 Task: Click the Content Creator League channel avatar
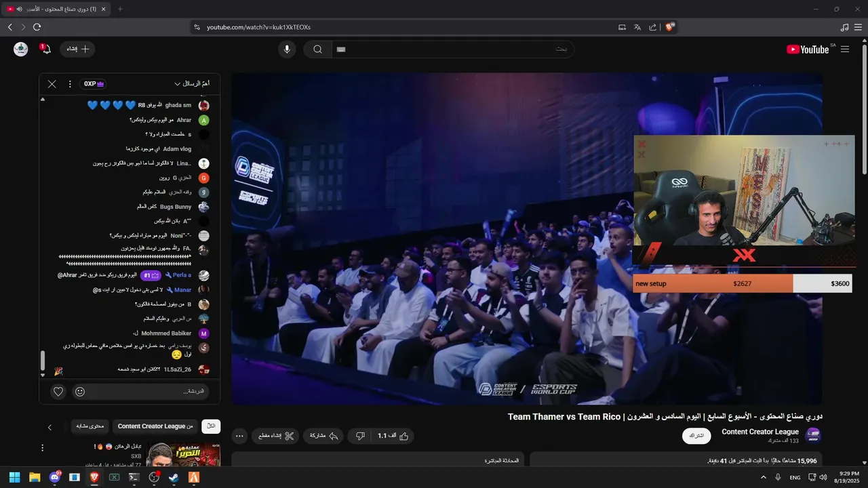(812, 436)
